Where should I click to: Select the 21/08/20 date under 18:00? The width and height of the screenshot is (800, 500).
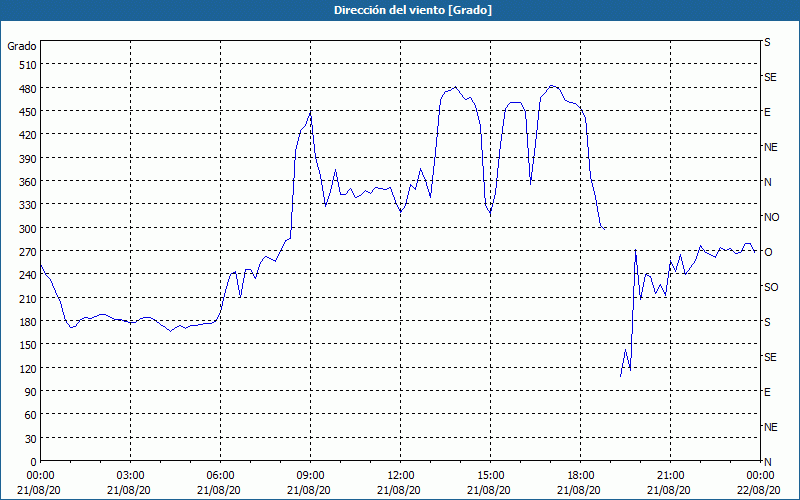(x=580, y=490)
